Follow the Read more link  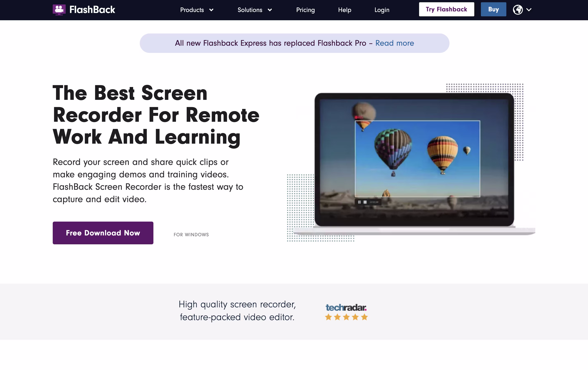tap(395, 43)
